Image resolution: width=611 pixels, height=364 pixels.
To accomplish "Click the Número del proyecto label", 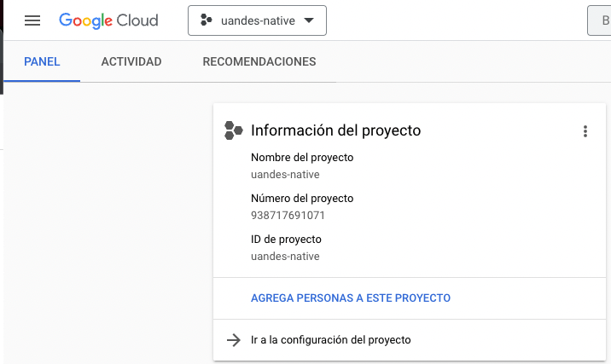I will 302,198.
